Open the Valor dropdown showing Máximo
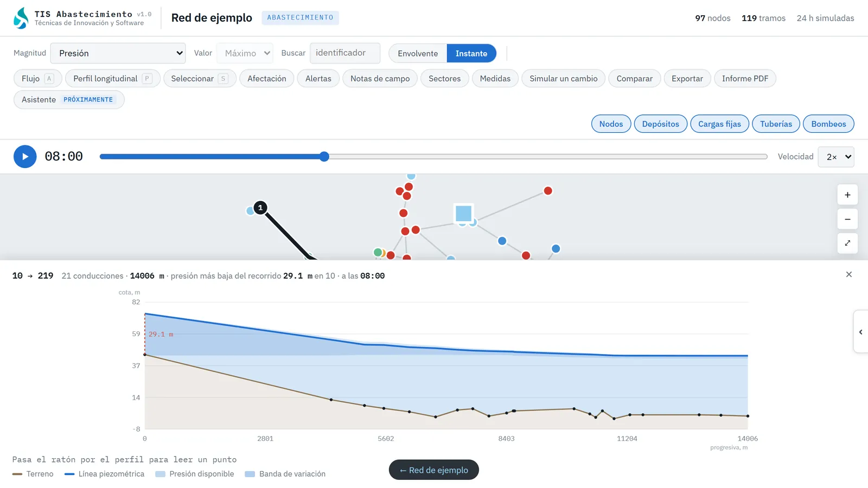The height and width of the screenshot is (488, 868). tap(245, 53)
